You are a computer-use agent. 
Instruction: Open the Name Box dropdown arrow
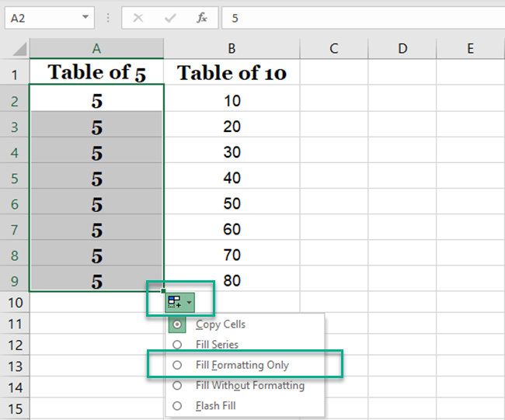[83, 18]
